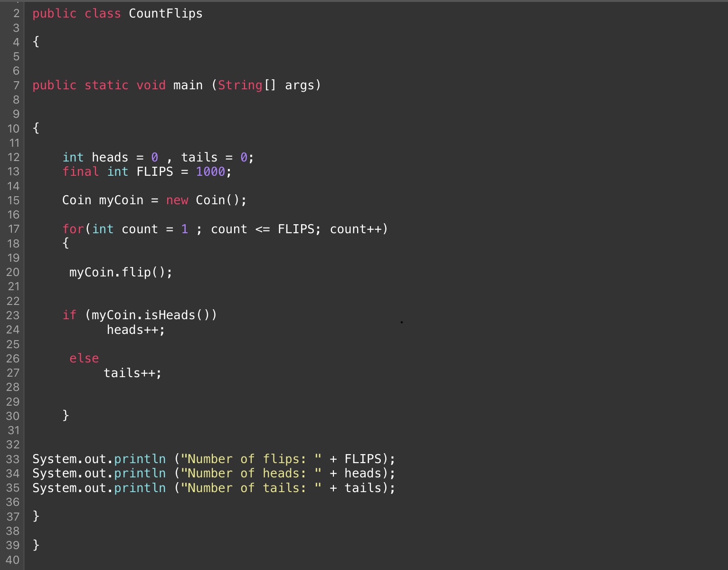Viewport: 728px width, 570px height.
Task: Click the FLIPS constant value 1000
Action: click(210, 171)
